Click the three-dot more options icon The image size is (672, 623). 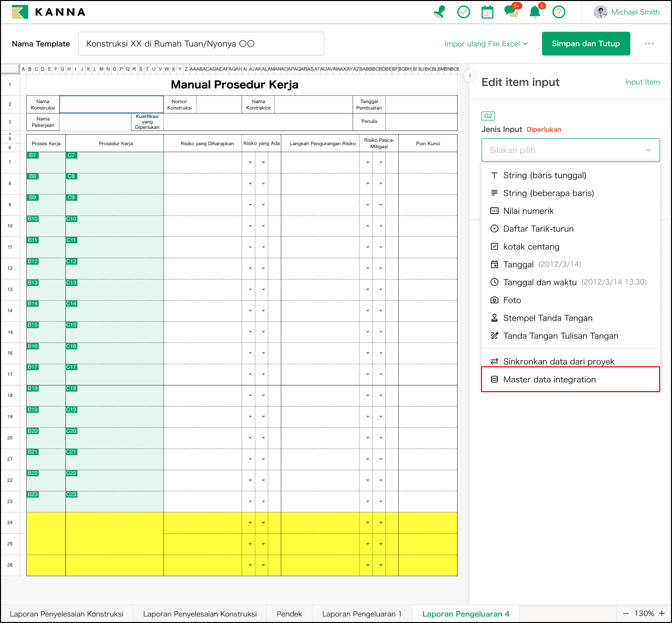649,44
